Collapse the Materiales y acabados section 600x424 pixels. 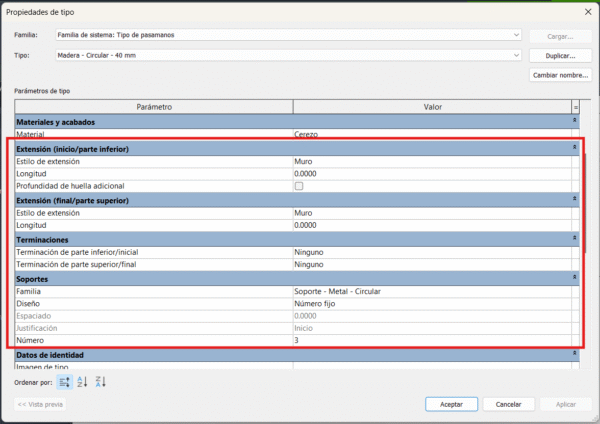click(574, 121)
